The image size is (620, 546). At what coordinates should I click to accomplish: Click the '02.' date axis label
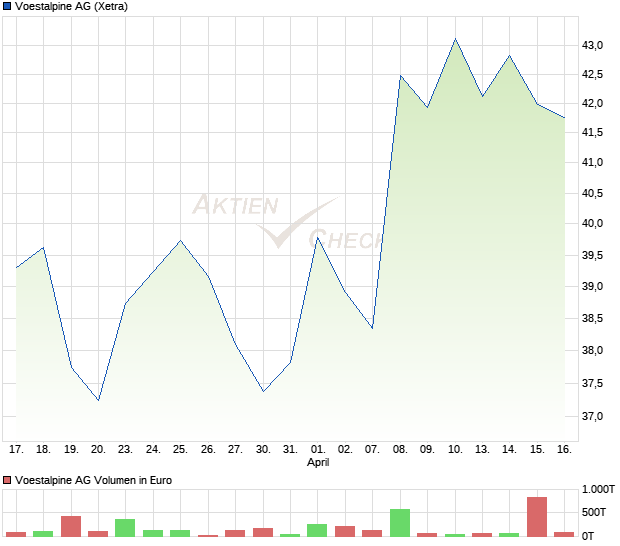(345, 450)
